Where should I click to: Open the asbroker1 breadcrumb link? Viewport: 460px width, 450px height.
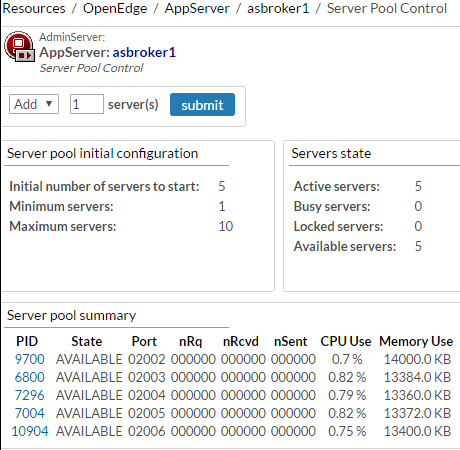click(278, 8)
